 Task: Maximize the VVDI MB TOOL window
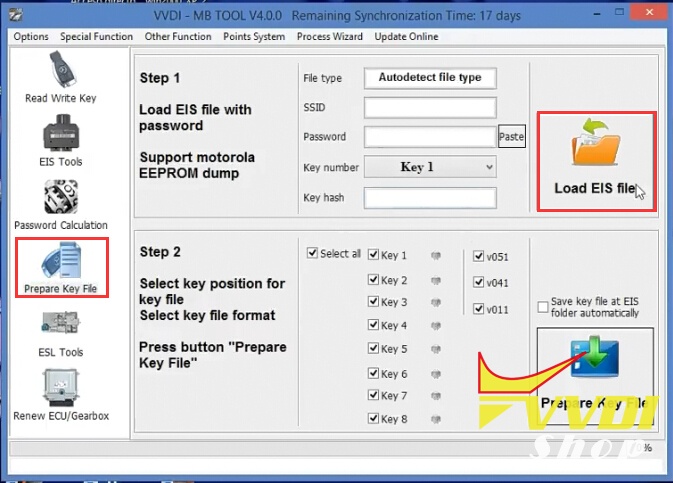(x=619, y=13)
